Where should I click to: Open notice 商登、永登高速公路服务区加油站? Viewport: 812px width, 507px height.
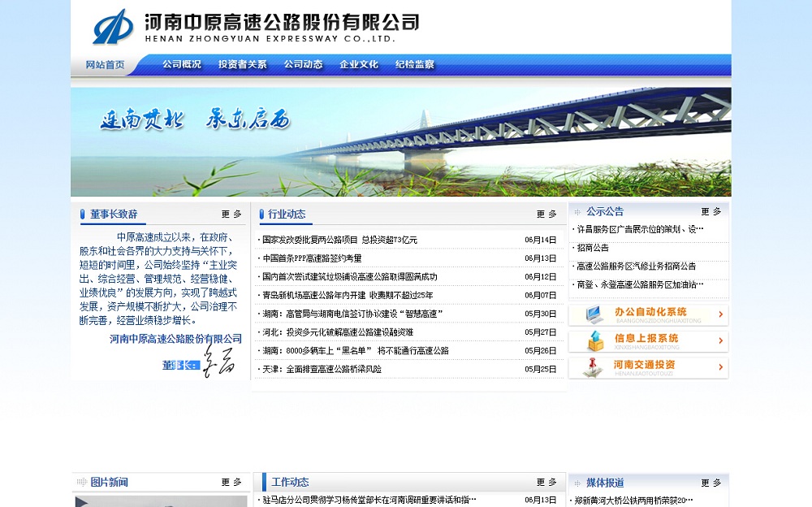(640, 284)
